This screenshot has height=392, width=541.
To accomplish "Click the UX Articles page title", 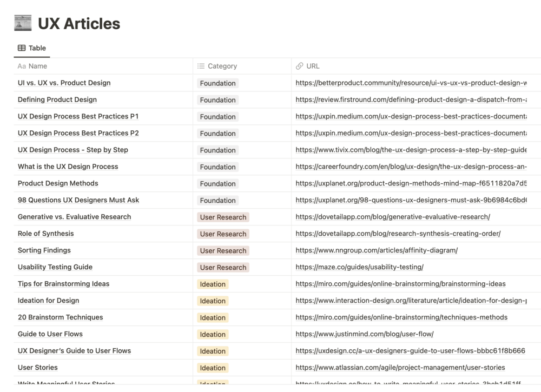I will (79, 23).
